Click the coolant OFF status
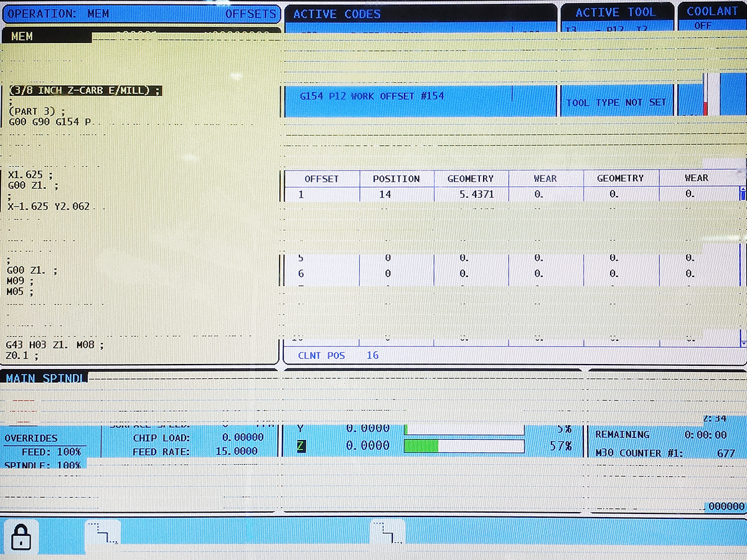 coord(703,26)
